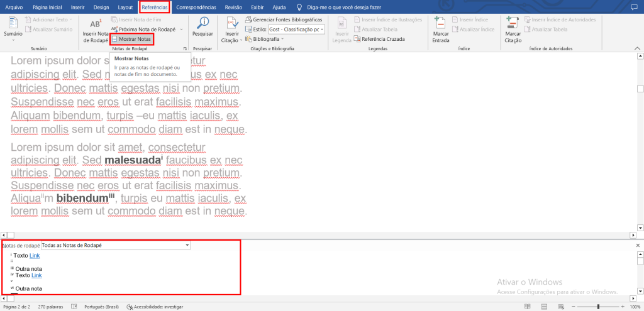The image size is (644, 311).
Task: Toggle the Mostrar Notas button
Action: coord(131,39)
